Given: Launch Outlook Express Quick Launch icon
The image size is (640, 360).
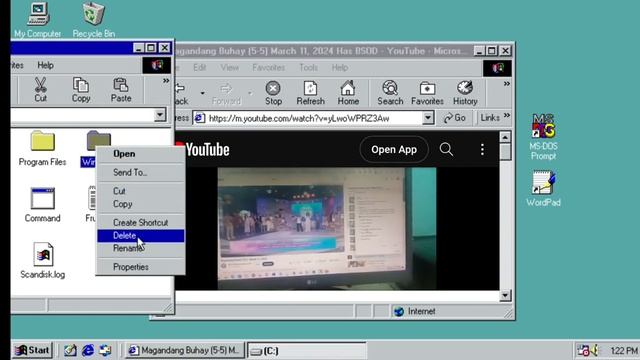Looking at the screenshot, I should pyautogui.click(x=105, y=350).
